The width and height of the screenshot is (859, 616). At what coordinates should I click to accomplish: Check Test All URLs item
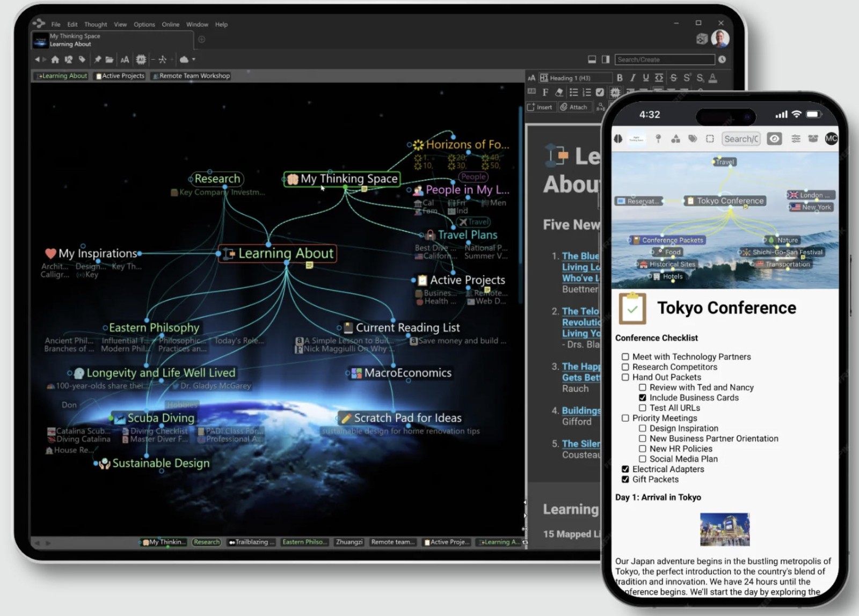pos(643,408)
